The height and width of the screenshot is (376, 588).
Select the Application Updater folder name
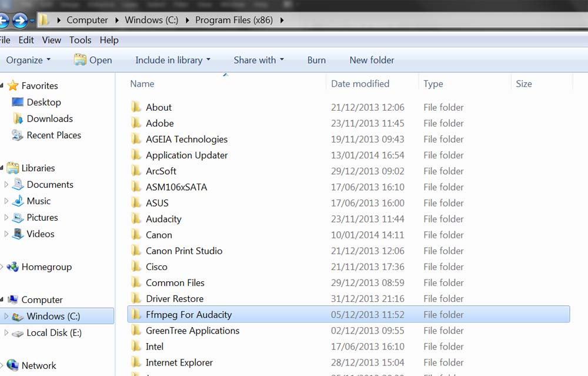coord(187,155)
